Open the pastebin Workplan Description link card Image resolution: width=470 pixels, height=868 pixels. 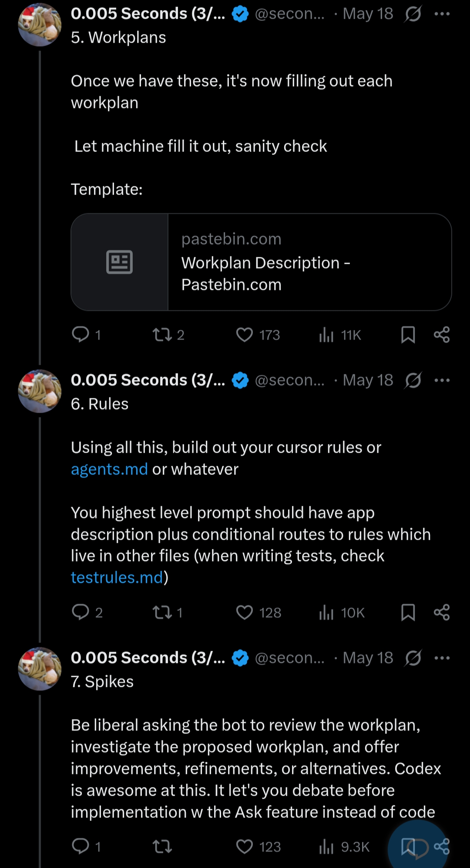[x=261, y=262]
